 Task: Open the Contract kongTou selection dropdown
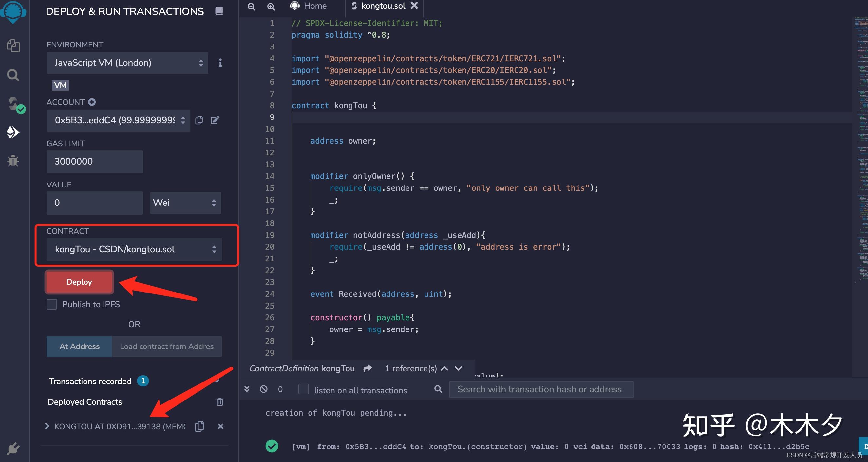click(134, 249)
